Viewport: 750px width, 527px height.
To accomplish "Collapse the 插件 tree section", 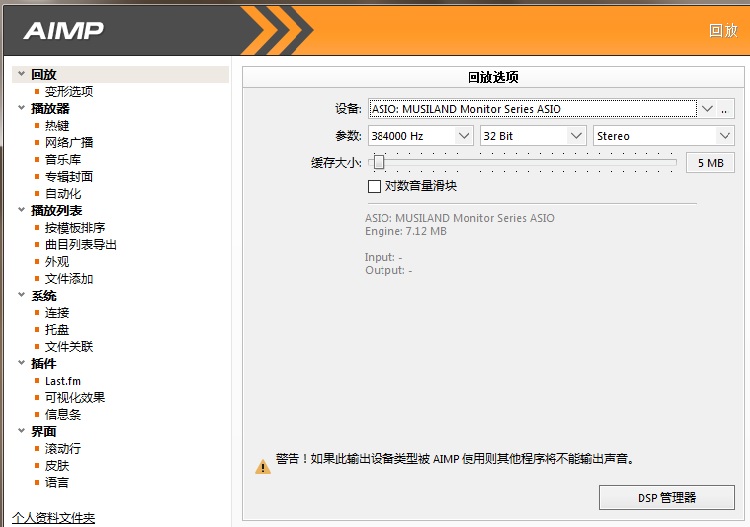I will 21,363.
